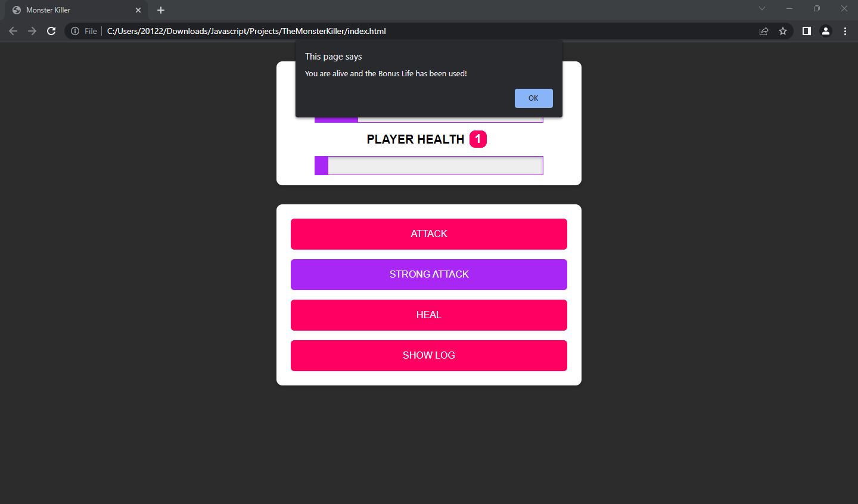
Task: Open the Chrome profile avatar icon
Action: 826,31
